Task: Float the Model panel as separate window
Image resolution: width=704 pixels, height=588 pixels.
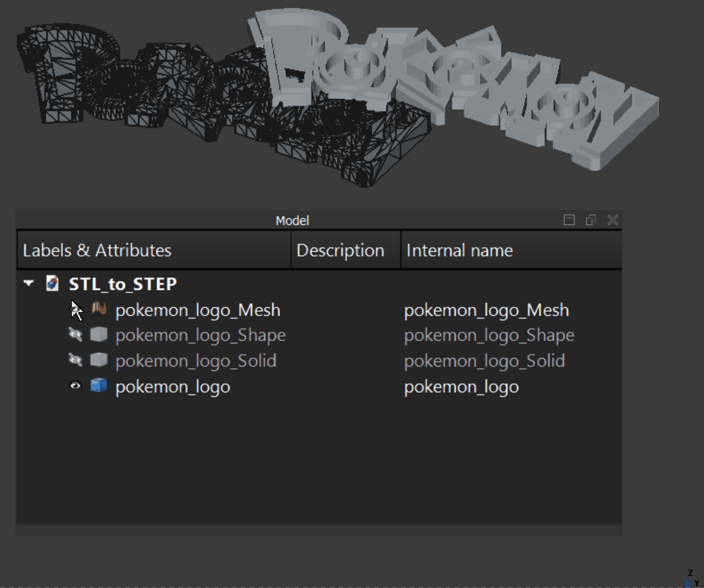Action: [x=591, y=220]
